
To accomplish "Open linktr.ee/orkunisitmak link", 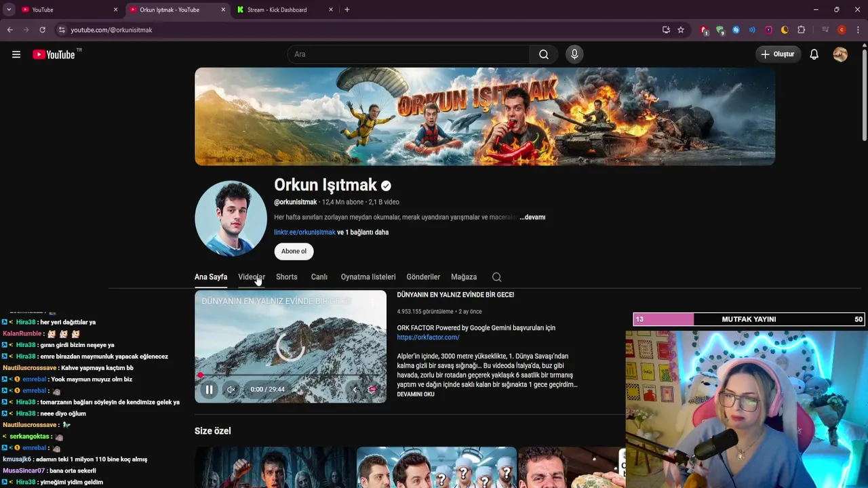I will [x=304, y=232].
